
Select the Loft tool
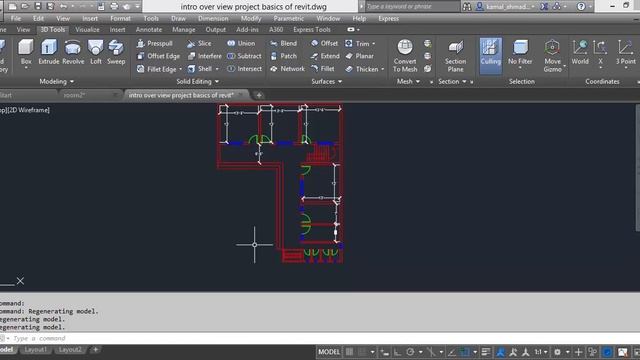pos(96,52)
